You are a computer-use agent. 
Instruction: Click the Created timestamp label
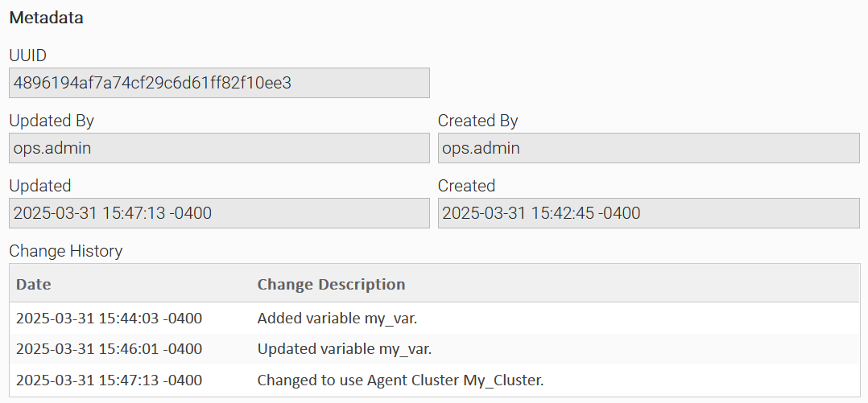pyautogui.click(x=466, y=186)
